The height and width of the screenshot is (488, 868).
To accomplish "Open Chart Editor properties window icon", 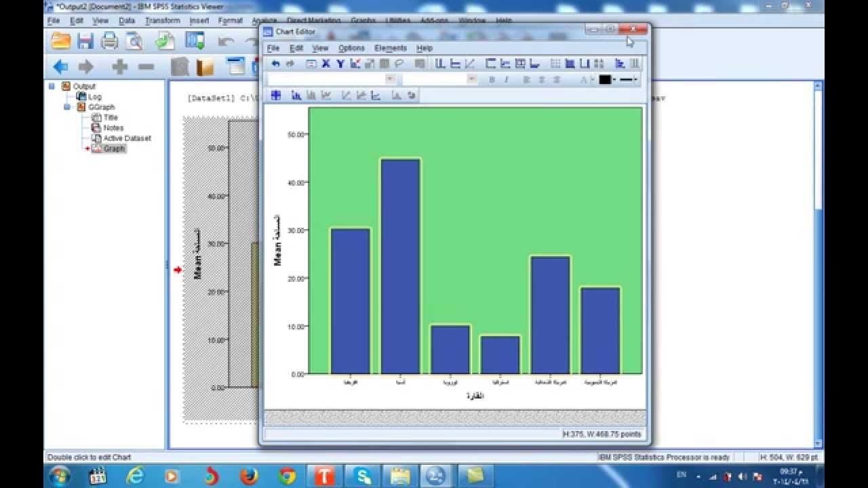I will (311, 64).
